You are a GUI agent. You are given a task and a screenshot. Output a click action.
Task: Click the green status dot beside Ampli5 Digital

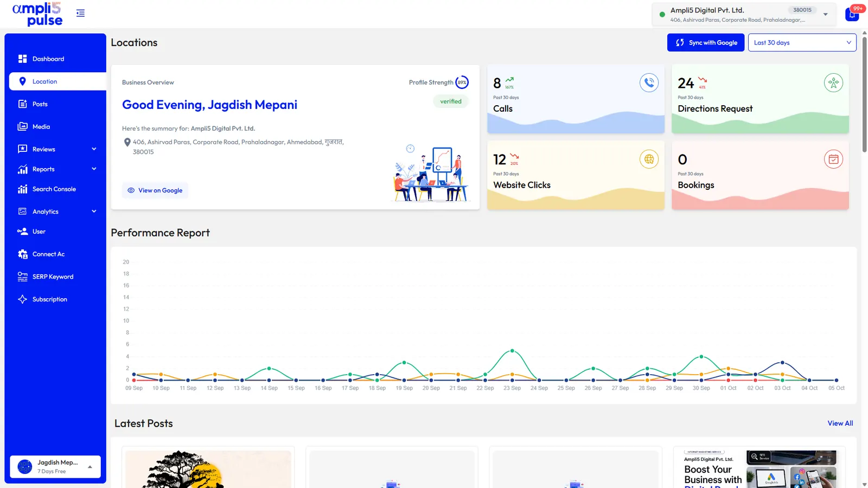click(662, 15)
